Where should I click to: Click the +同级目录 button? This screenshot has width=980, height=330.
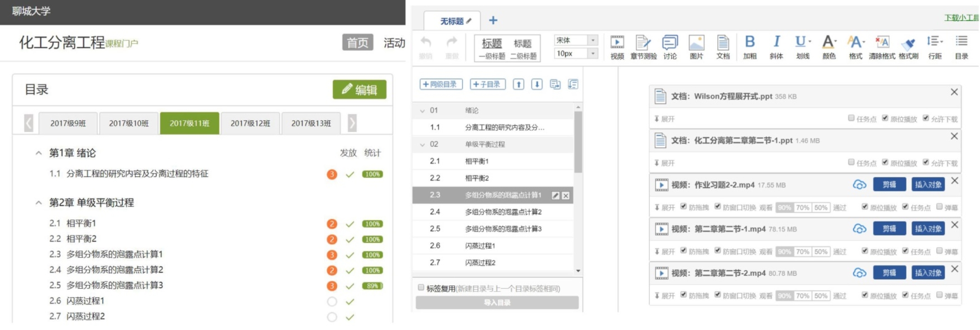pos(441,84)
